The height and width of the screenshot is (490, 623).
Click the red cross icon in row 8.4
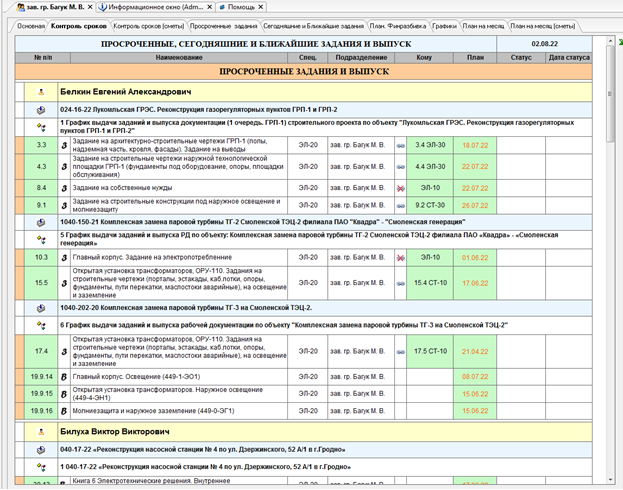(x=400, y=188)
